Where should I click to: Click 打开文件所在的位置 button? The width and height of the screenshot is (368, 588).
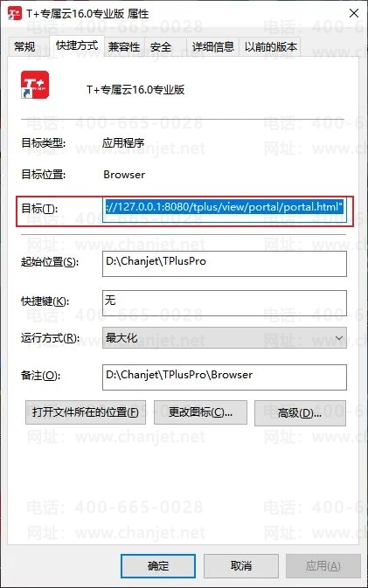86,412
